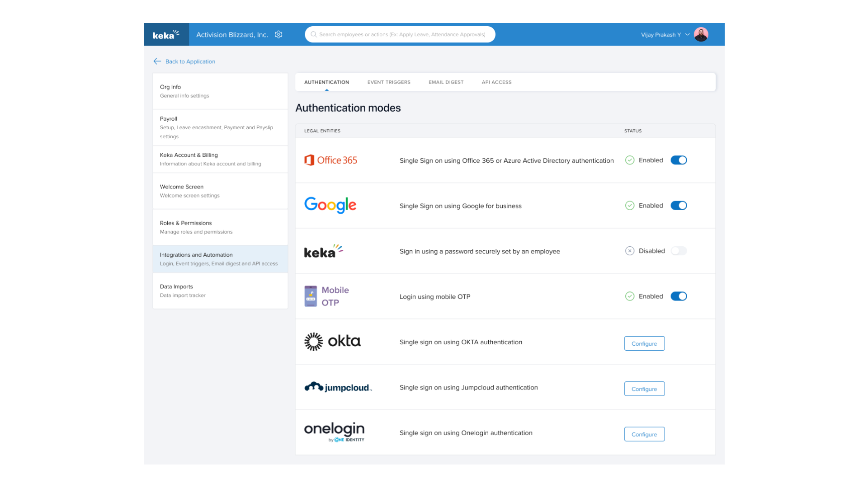Viewport: 868px width, 488px height.
Task: Open the Data Imports section
Action: 176,286
